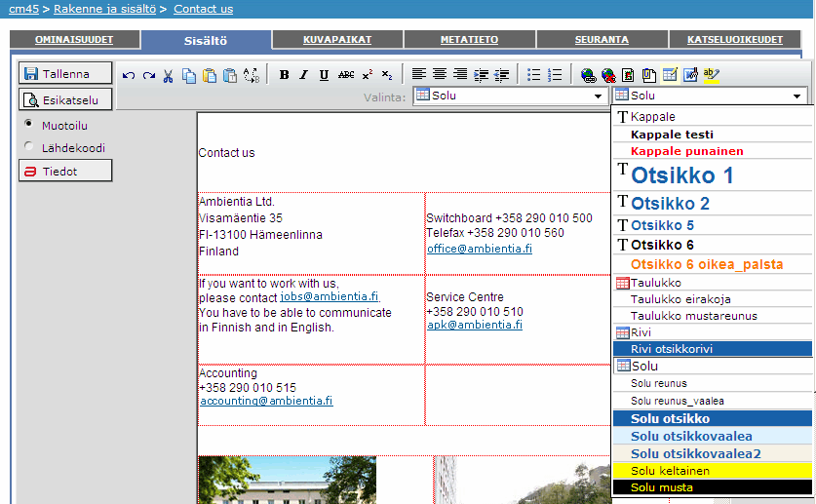Apply strikethrough formatting
816x504 pixels.
click(x=345, y=75)
